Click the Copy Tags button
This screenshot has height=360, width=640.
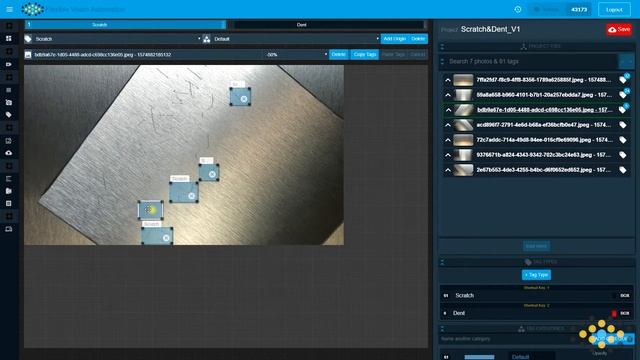[x=364, y=54]
